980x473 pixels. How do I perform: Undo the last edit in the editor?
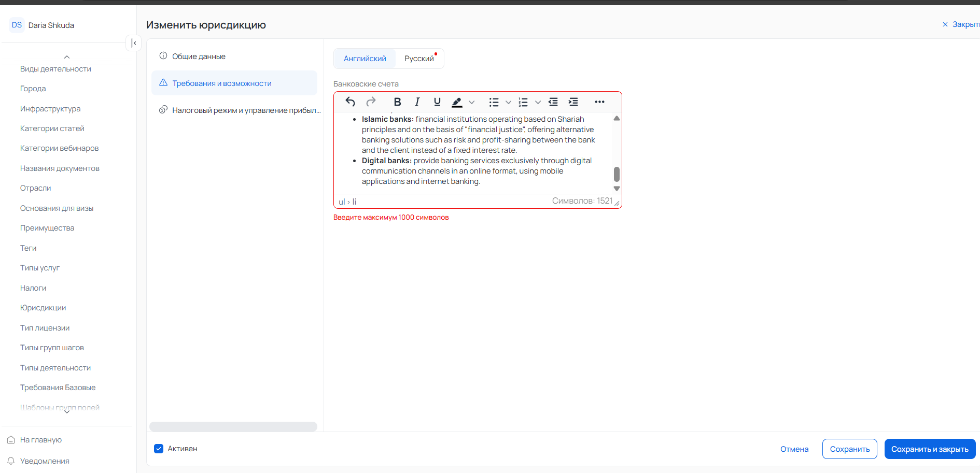point(351,102)
